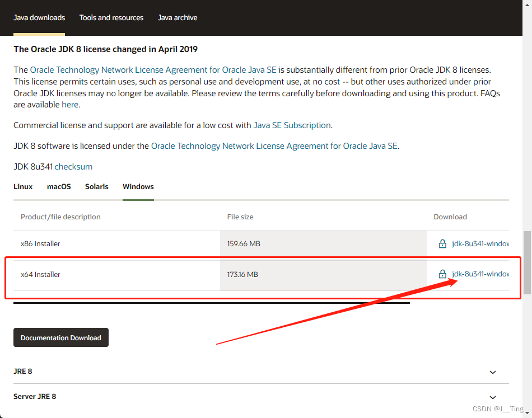The height and width of the screenshot is (418, 532).
Task: Click the File size column header
Action: (240, 217)
